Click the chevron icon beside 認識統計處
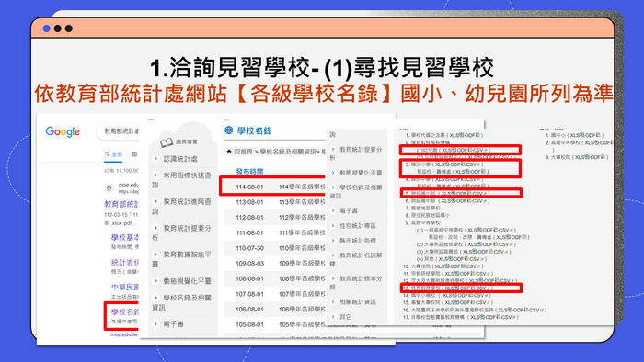 pyautogui.click(x=155, y=159)
